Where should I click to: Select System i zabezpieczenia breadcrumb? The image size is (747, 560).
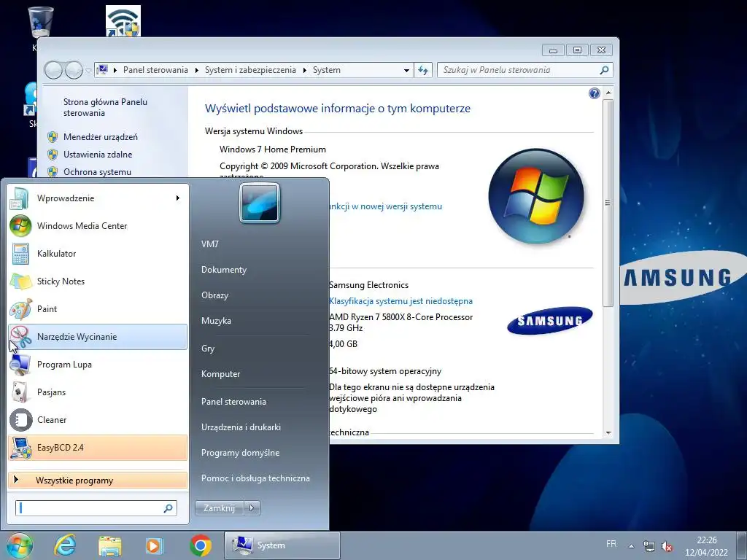250,70
